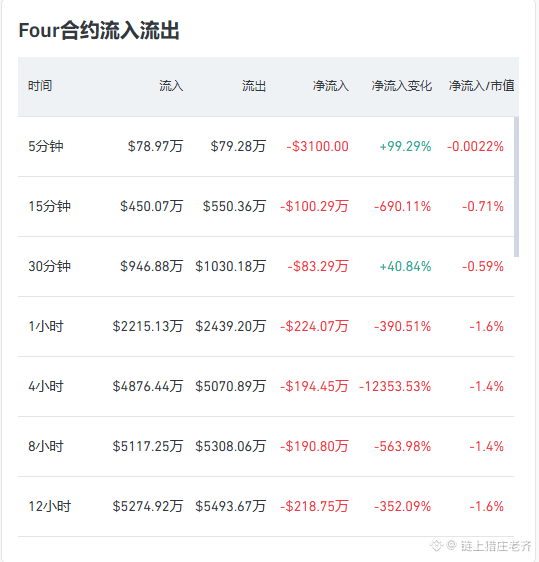This screenshot has height=562, width=539.
Task: Select the 5分钟 row label
Action: click(x=46, y=146)
